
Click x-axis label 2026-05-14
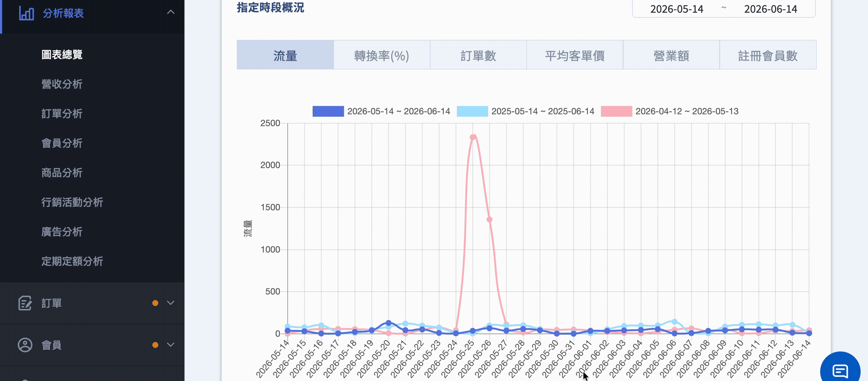coord(273,359)
